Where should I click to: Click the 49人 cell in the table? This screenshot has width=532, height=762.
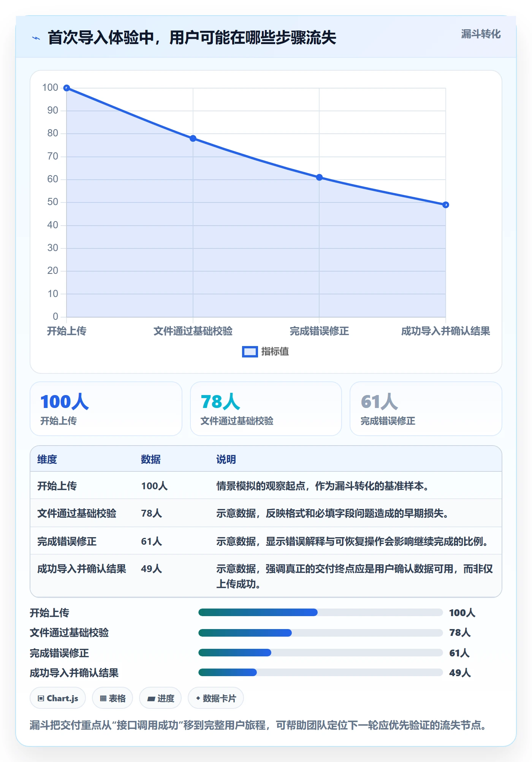click(x=152, y=569)
